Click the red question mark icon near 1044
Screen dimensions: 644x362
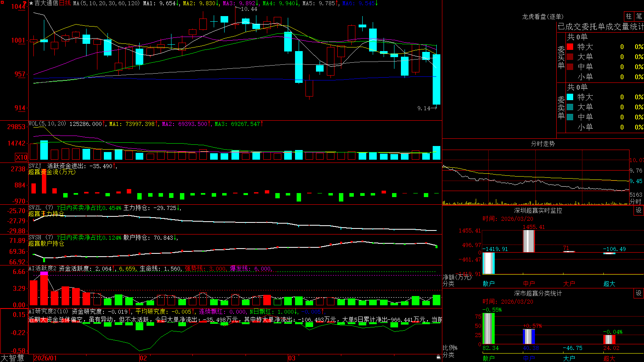click(25, 4)
